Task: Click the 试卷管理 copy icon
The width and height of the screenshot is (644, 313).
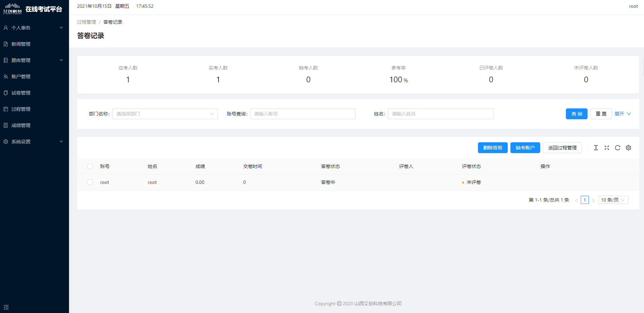Action: pos(6,93)
